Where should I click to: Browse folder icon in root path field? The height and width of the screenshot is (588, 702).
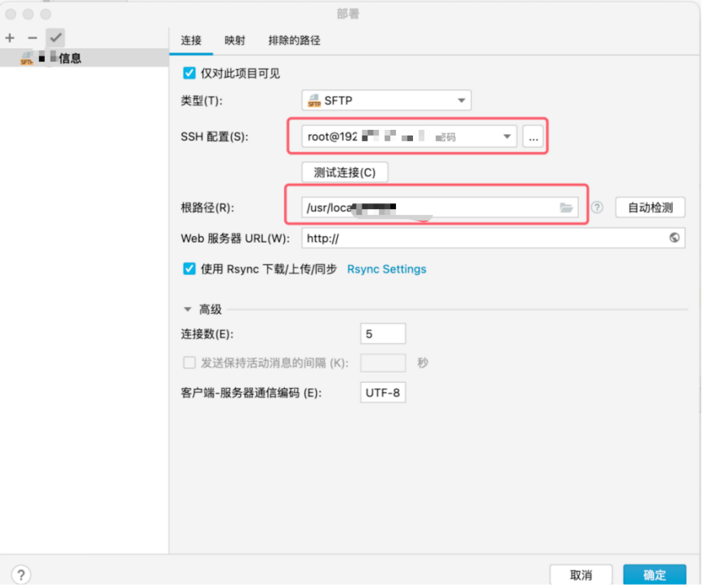566,207
